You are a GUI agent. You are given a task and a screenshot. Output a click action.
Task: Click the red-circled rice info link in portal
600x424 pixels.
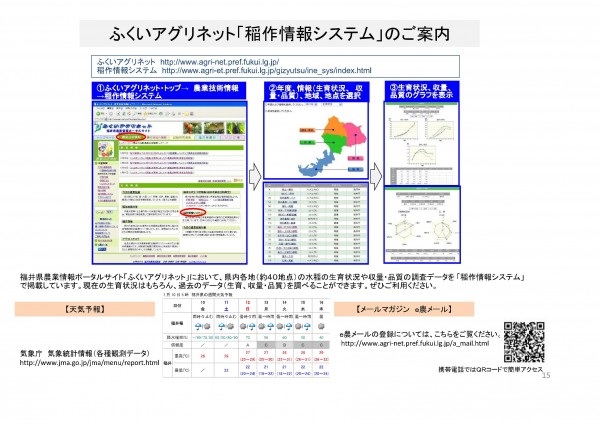click(193, 212)
